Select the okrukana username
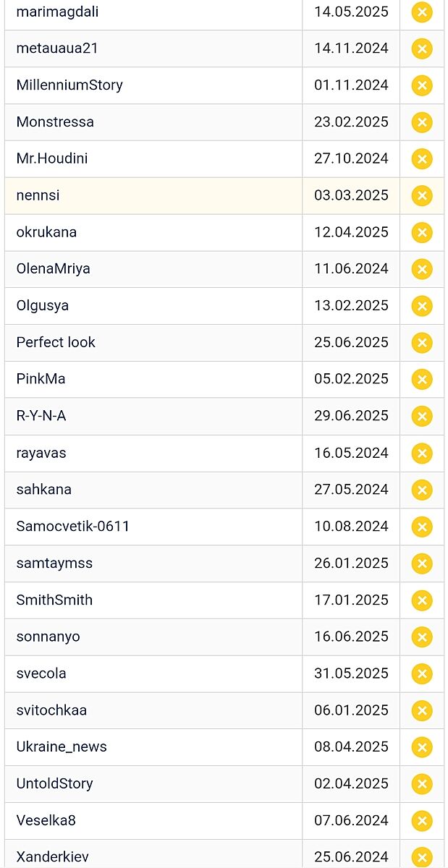The width and height of the screenshot is (448, 868). (46, 232)
